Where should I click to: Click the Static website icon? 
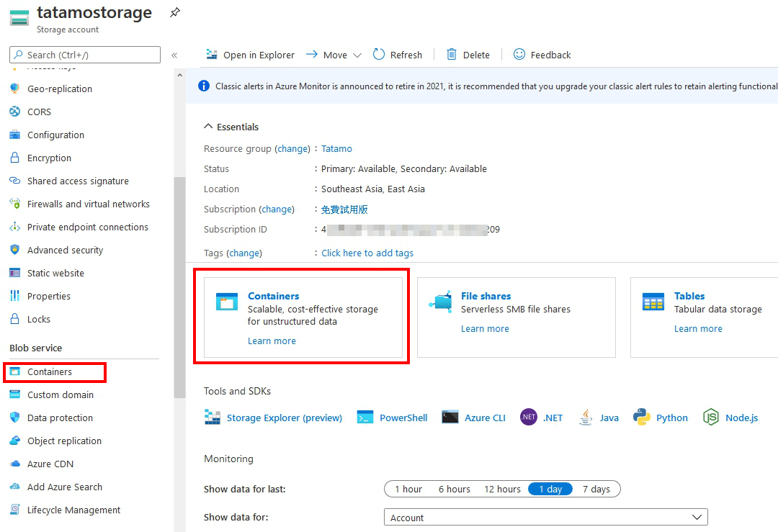tap(15, 273)
